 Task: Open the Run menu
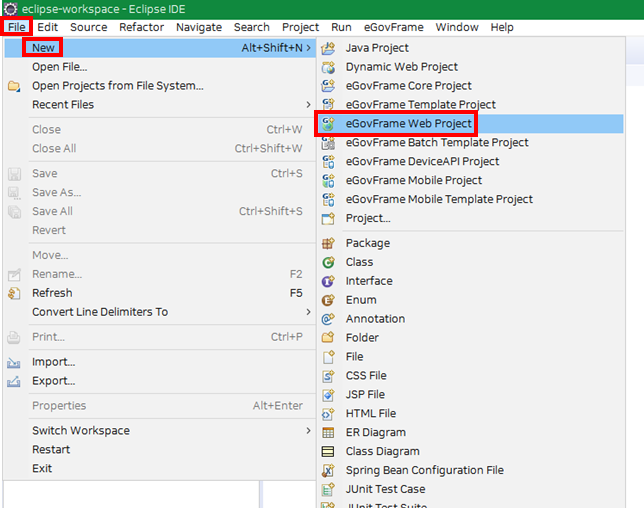pos(341,27)
